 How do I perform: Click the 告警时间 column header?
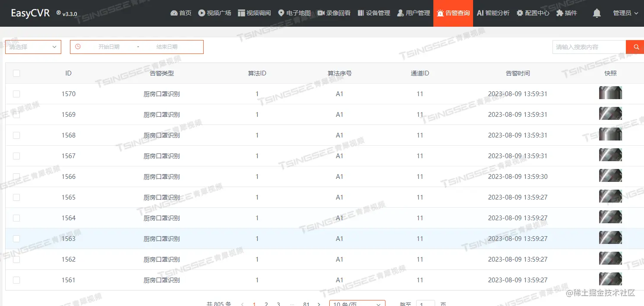(x=518, y=73)
